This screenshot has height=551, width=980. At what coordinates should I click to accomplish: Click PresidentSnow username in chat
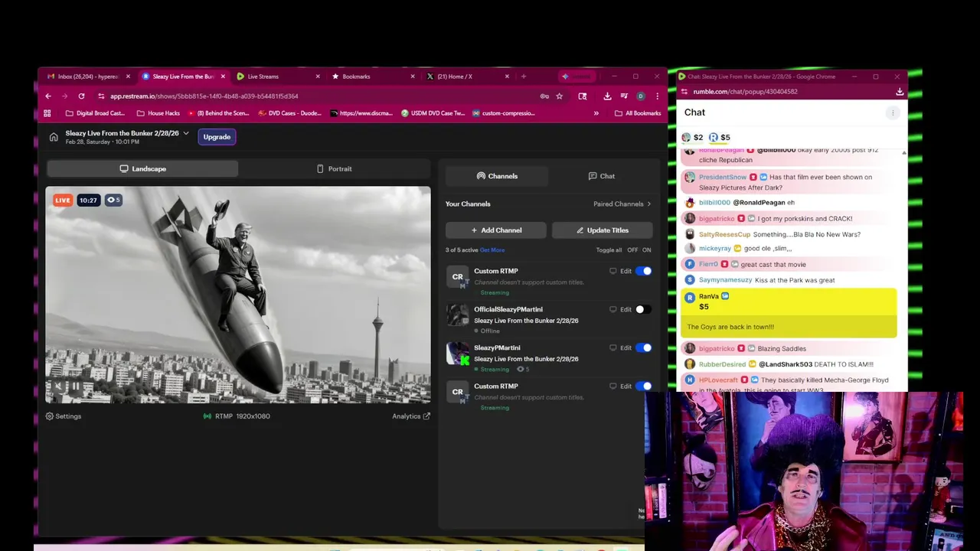pyautogui.click(x=723, y=178)
